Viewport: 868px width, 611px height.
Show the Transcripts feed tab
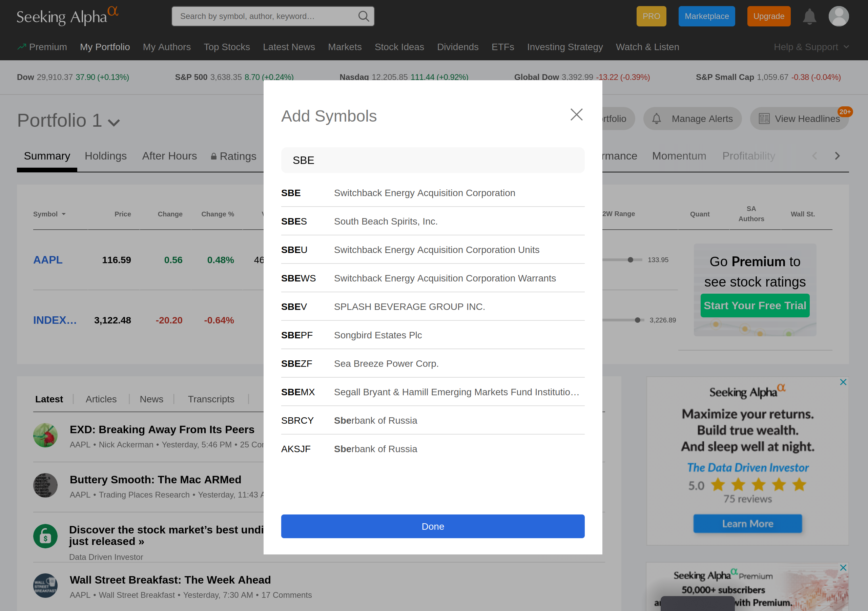click(211, 399)
